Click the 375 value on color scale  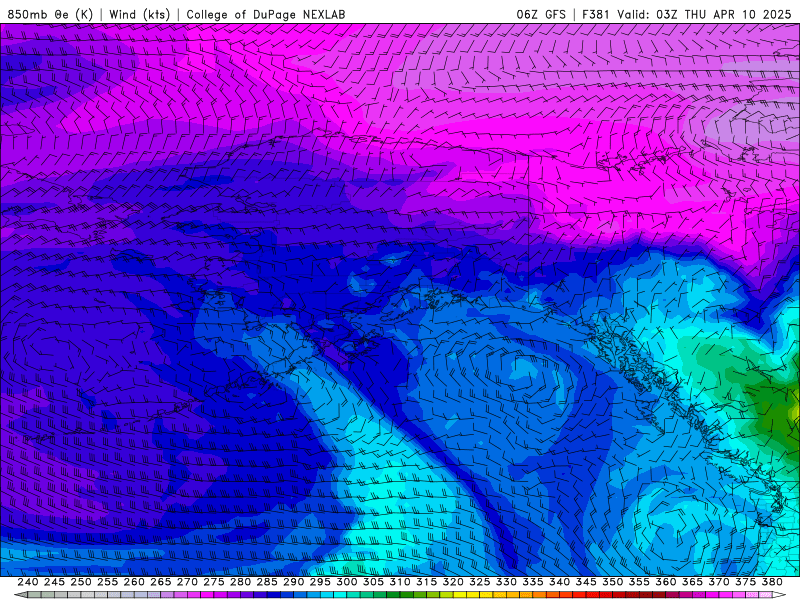745,582
